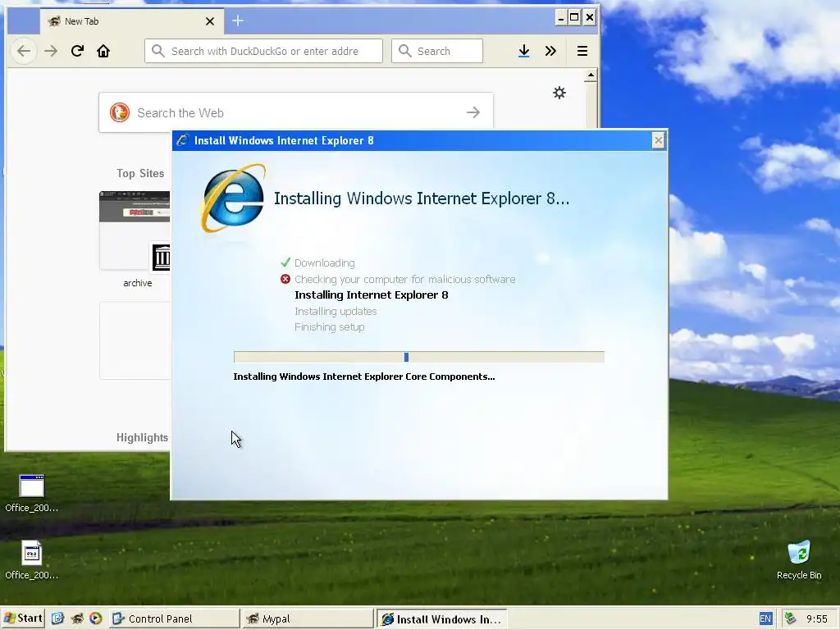The height and width of the screenshot is (630, 840).
Task: Go back in Mypal browser
Action: click(24, 51)
